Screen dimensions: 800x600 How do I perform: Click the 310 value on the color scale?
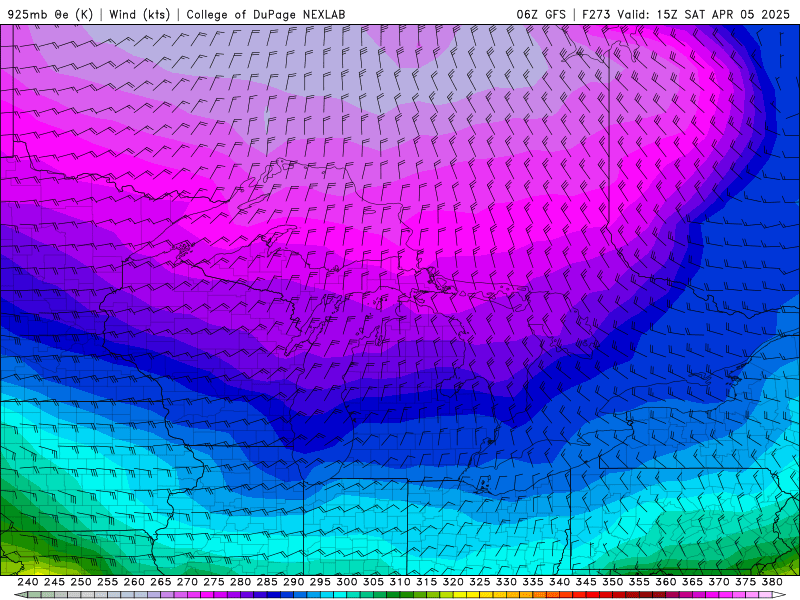coord(399,582)
